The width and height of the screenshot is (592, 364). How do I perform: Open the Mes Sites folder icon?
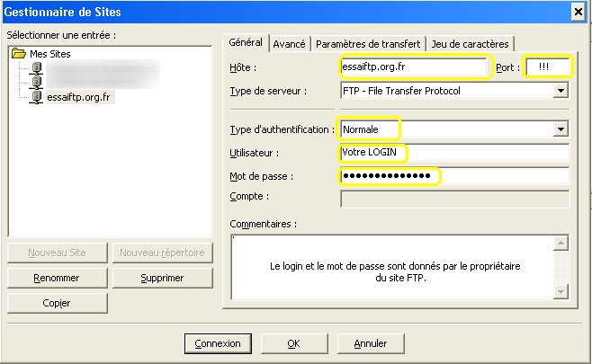tap(19, 53)
